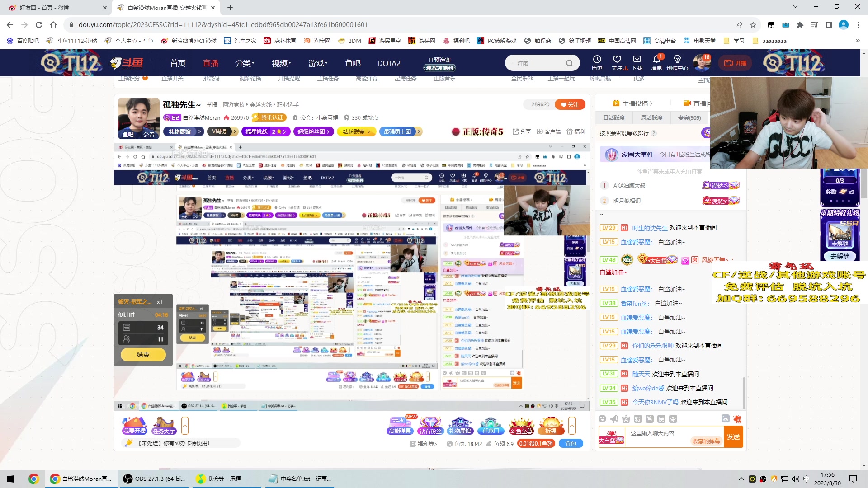Toggle the 滤 chat filter icon

pyautogui.click(x=726, y=419)
